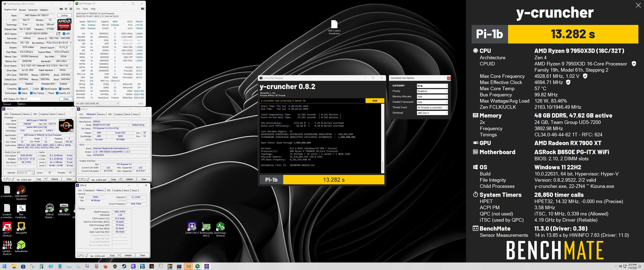Screen dimensions: 644x270
Task: Toggle the OpenGL 4.6 checkbox
Action: (57, 93)
